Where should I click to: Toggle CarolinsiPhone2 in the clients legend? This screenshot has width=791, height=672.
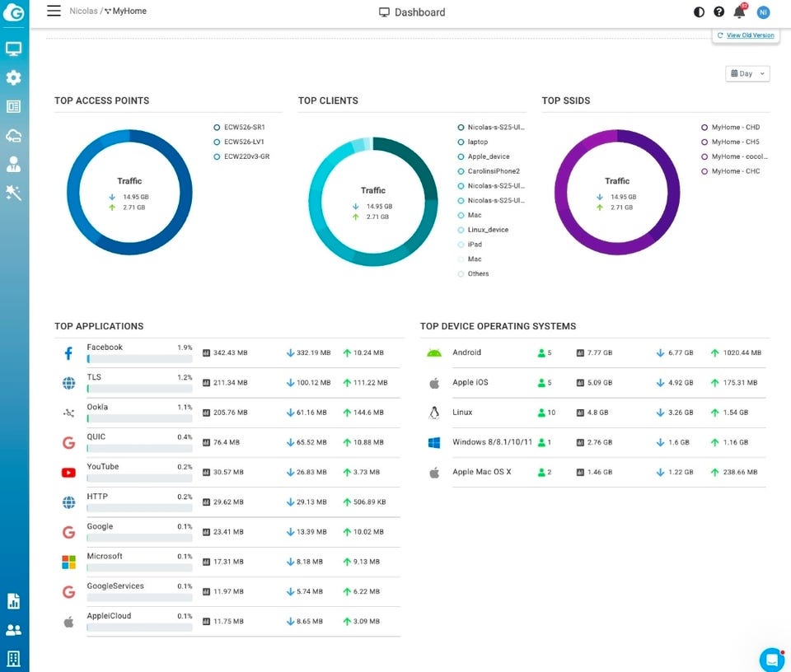click(x=489, y=171)
